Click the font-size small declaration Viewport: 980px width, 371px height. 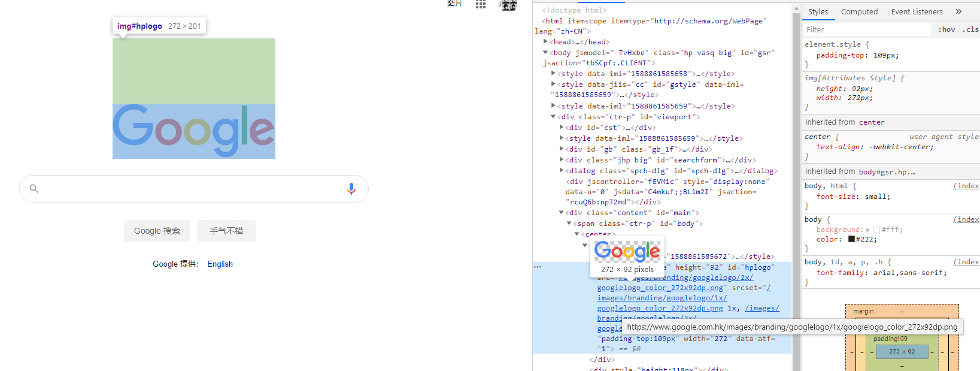[x=853, y=197]
